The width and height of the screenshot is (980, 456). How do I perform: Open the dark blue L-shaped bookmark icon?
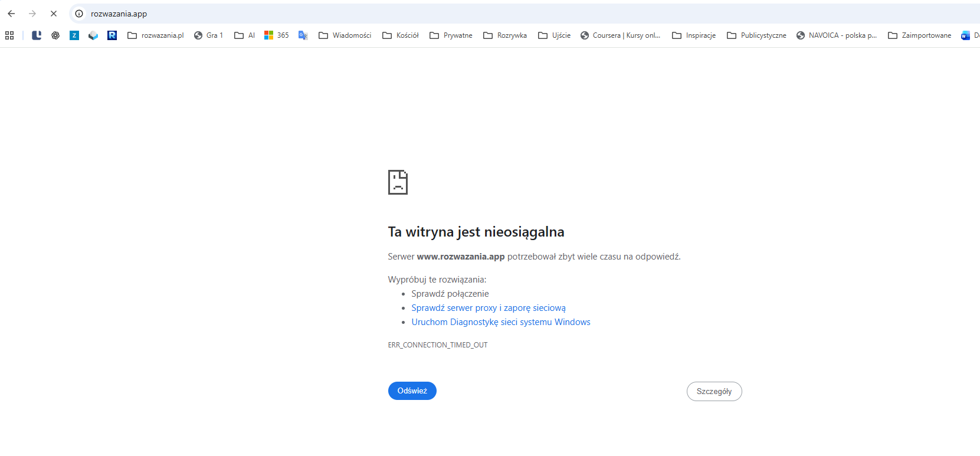[x=37, y=35]
